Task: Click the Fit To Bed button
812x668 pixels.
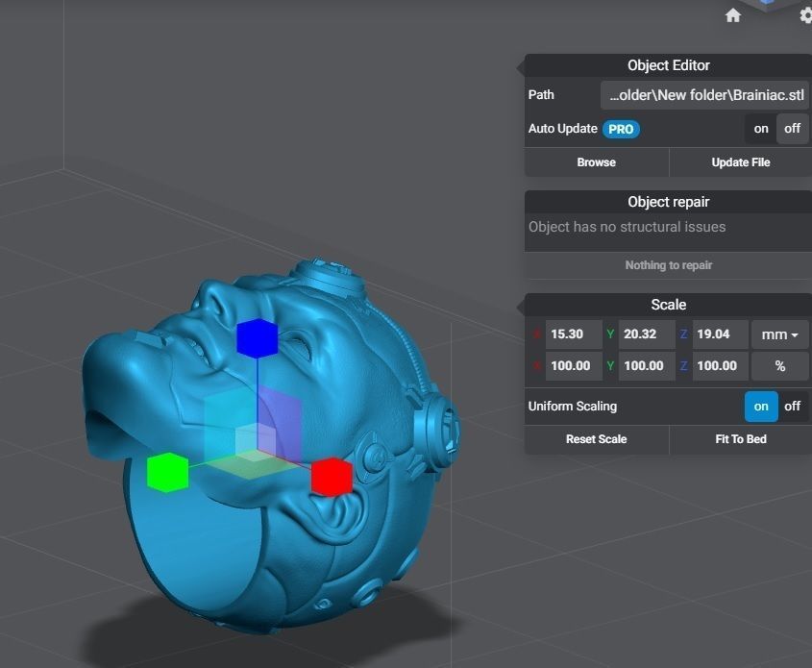Action: tap(741, 439)
